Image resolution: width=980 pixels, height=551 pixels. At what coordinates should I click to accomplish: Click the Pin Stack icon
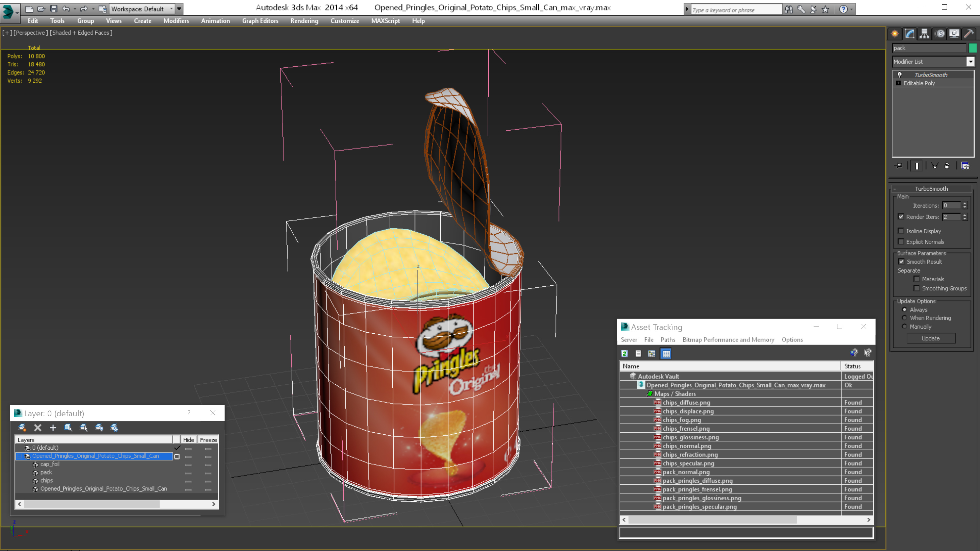899,166
